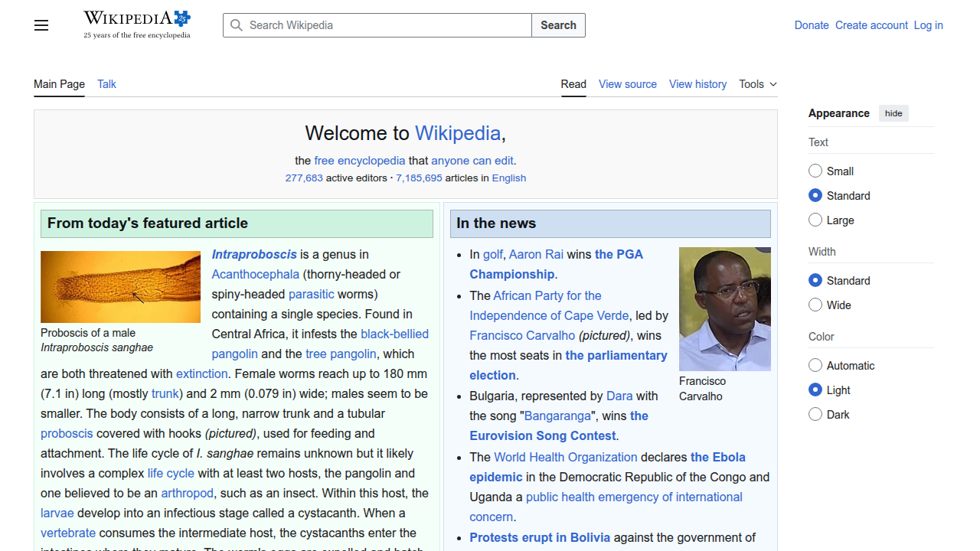
Task: Open the 7,185,695 articles link
Action: [x=419, y=178]
